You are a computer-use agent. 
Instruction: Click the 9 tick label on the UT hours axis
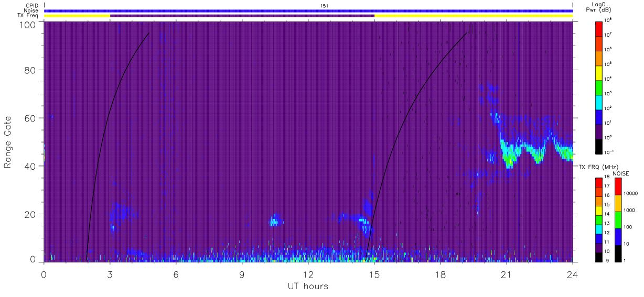[242, 274]
